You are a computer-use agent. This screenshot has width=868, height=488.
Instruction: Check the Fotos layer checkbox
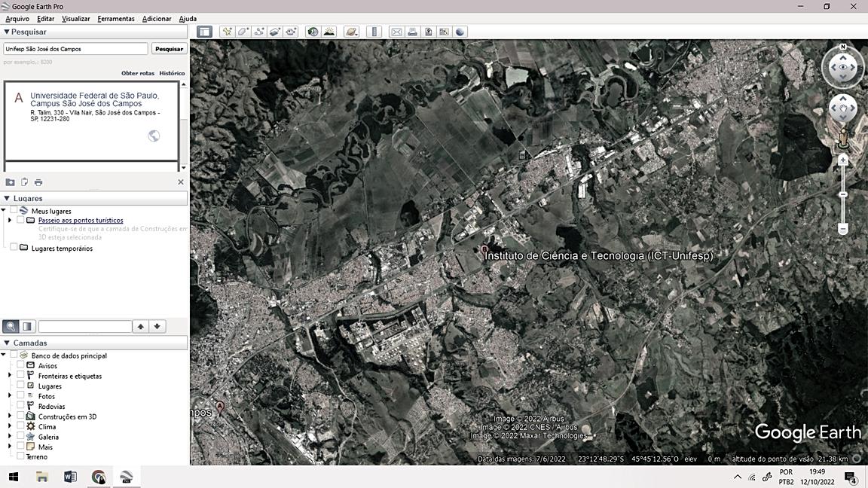[20, 395]
